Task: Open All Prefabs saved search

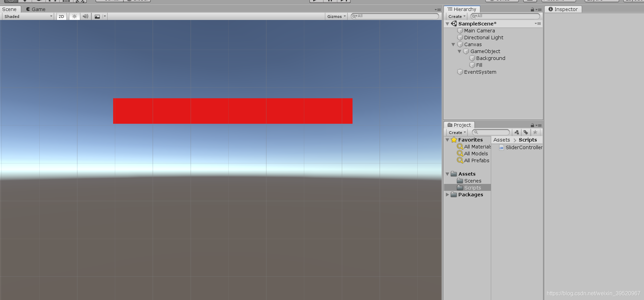Action: tap(476, 161)
